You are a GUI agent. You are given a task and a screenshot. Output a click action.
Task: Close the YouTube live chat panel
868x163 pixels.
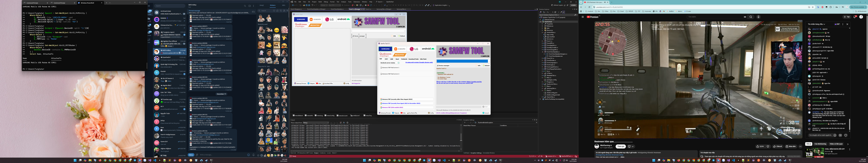(x=847, y=24)
